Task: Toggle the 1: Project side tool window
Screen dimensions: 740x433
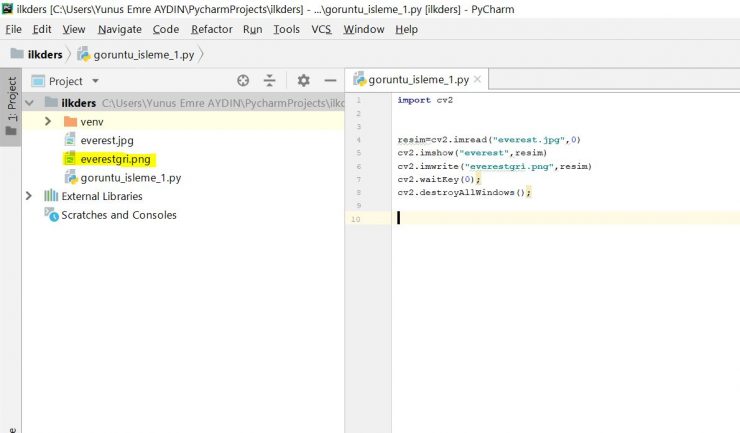Action: coord(11,107)
